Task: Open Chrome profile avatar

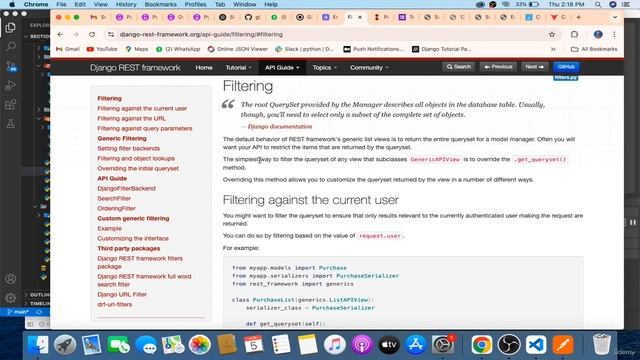Action: (598, 34)
